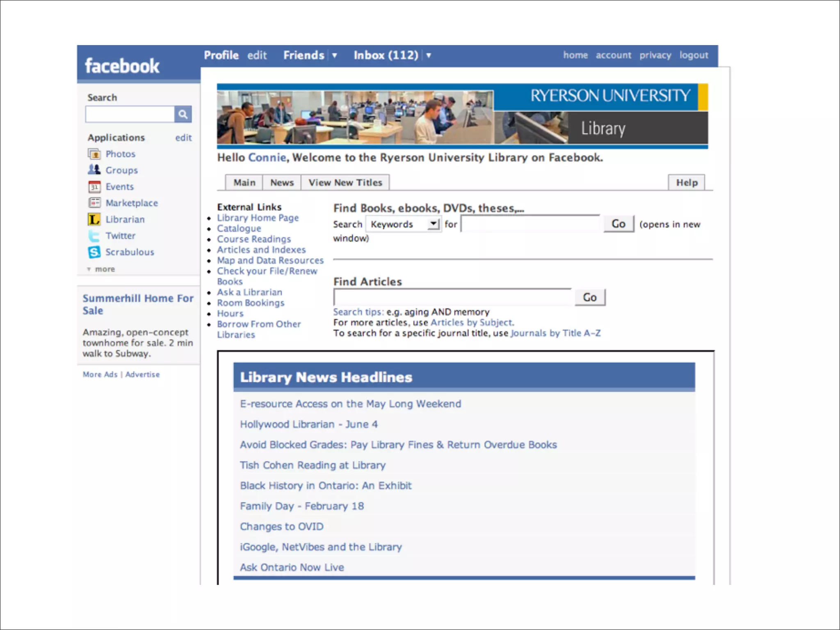
Task: Open Black History in Ontario exhibit headline
Action: click(326, 486)
